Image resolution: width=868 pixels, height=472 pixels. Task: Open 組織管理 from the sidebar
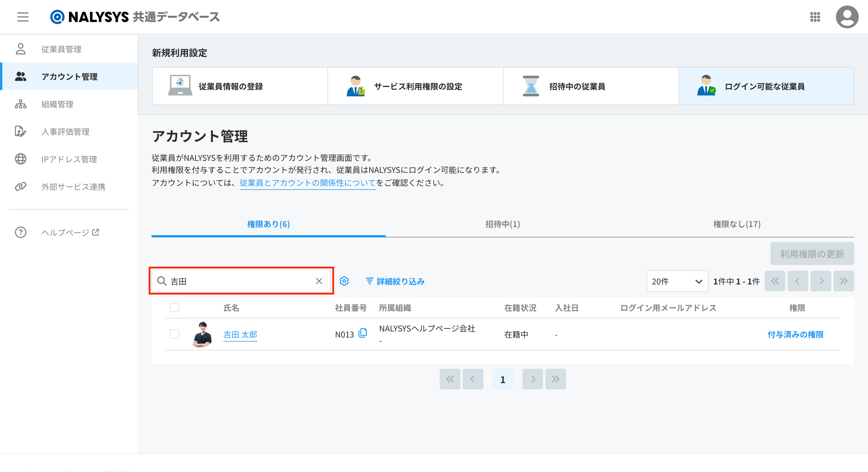[x=57, y=104]
